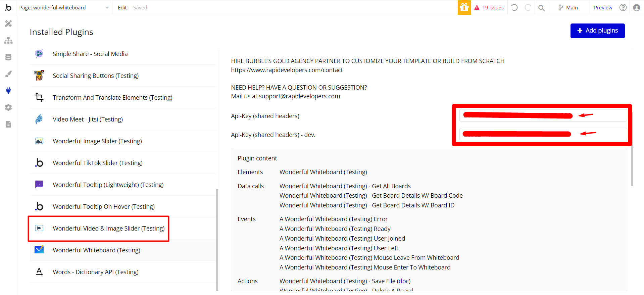Open the Plugins tab plug icon
The width and height of the screenshot is (644, 295).
click(8, 91)
